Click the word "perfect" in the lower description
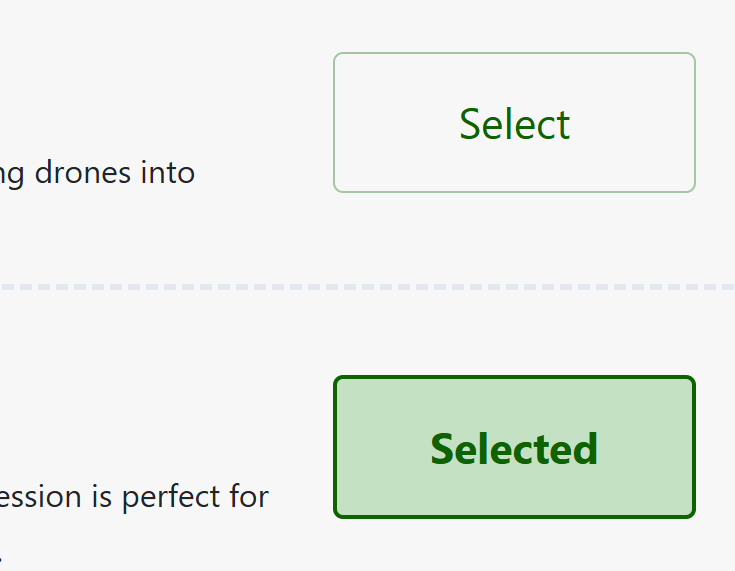This screenshot has width=735, height=571. (169, 497)
